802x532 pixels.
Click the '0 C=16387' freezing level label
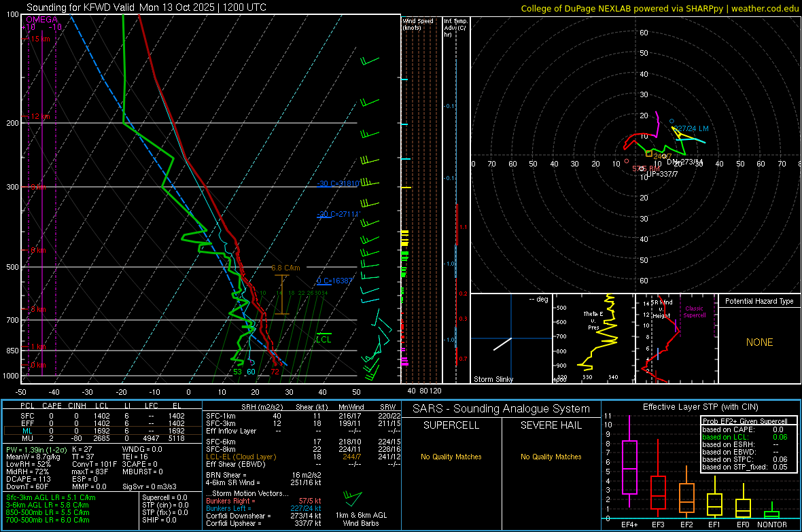coord(334,281)
